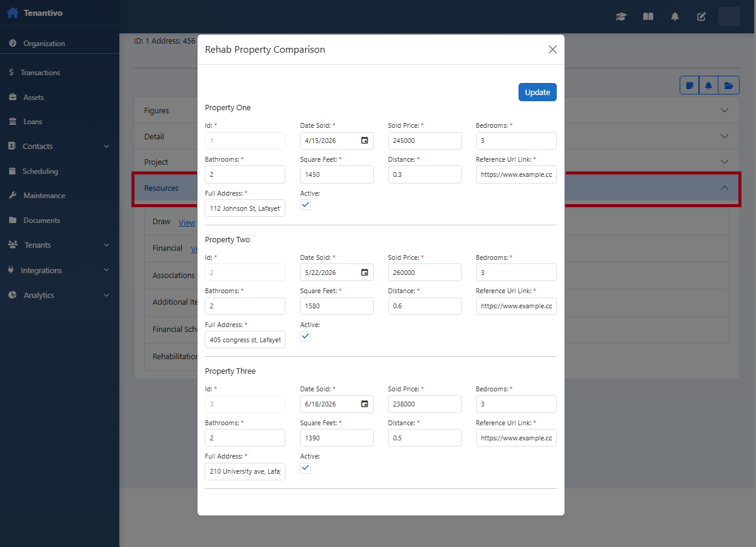Expand the Integrations sidebar chevron

pyautogui.click(x=107, y=270)
